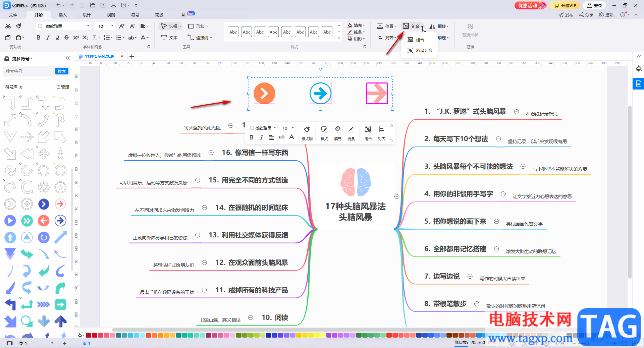Click the 优惠活动 promotion button
The height and width of the screenshot is (348, 644).
(531, 5)
